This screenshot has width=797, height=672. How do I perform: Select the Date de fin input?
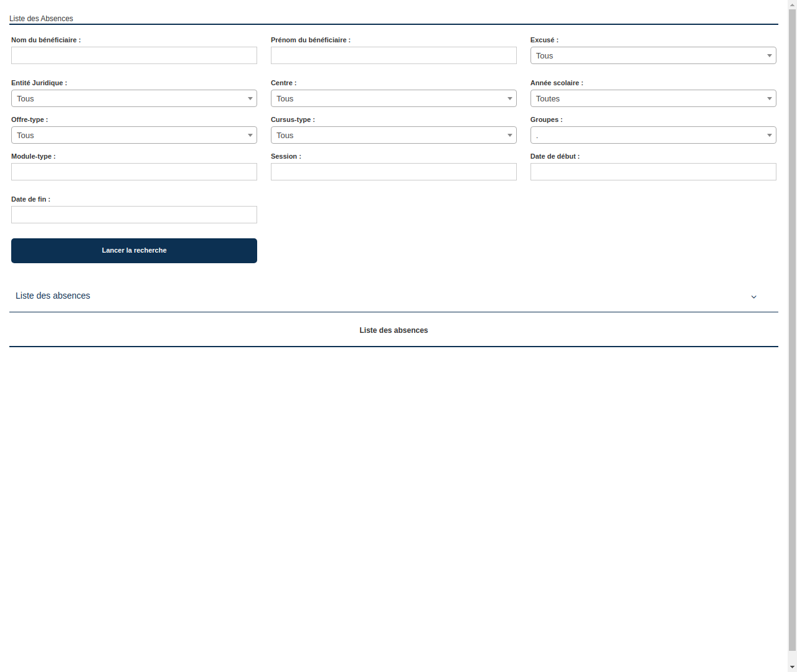(134, 215)
